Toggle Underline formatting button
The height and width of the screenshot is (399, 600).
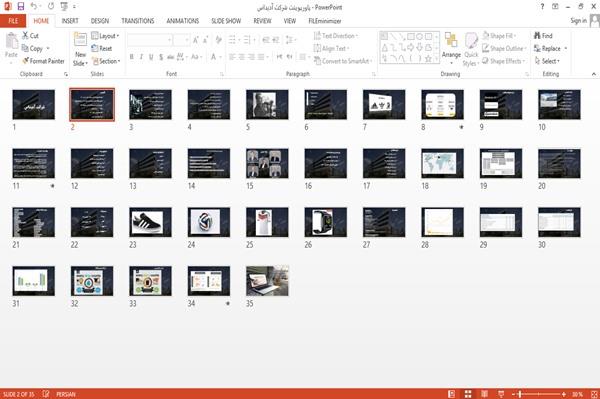[151, 57]
